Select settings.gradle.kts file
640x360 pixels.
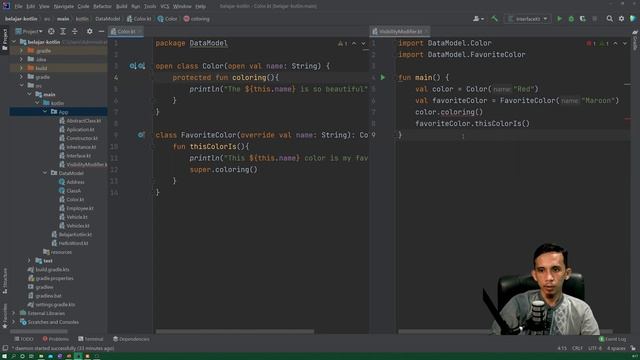pos(51,304)
